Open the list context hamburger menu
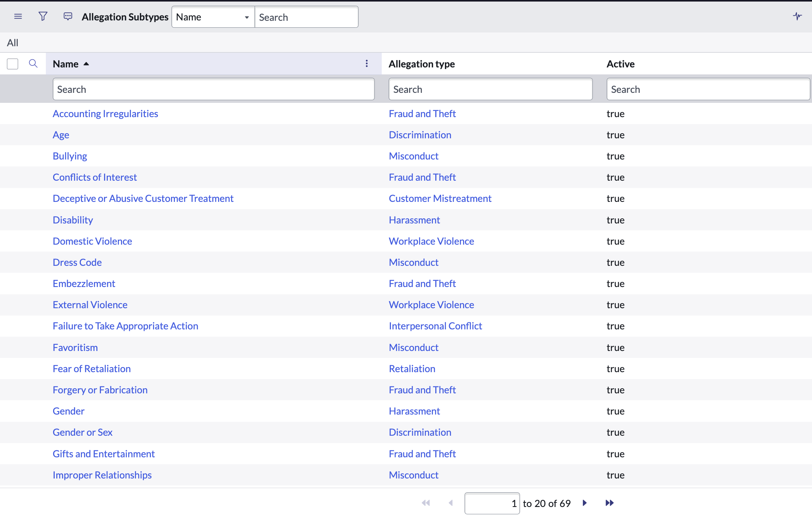Screen dimensions: 812x517 [18, 17]
